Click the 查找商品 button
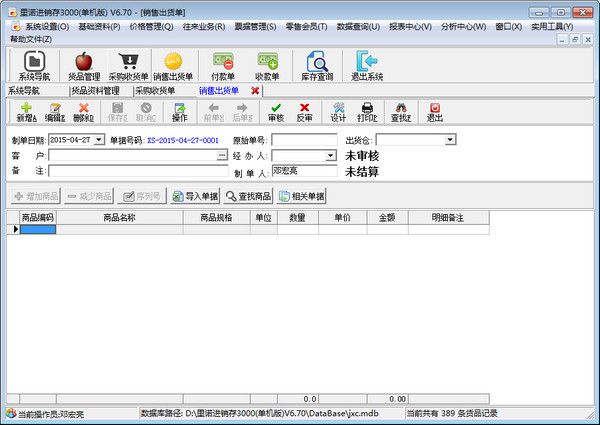This screenshot has height=425, width=600. 249,196
